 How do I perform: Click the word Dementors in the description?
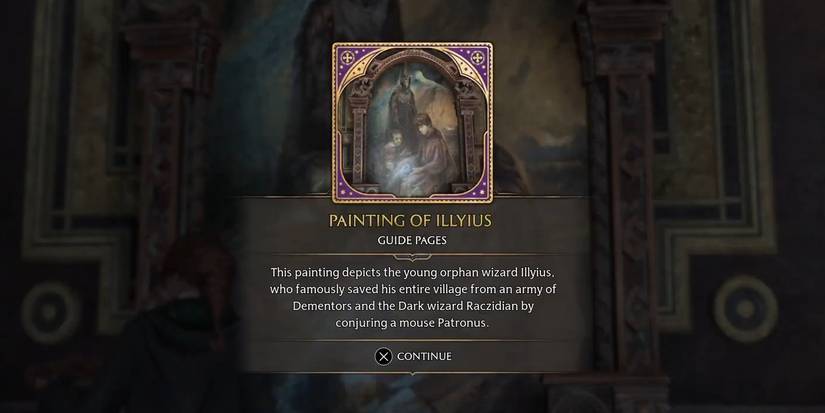[x=318, y=306]
